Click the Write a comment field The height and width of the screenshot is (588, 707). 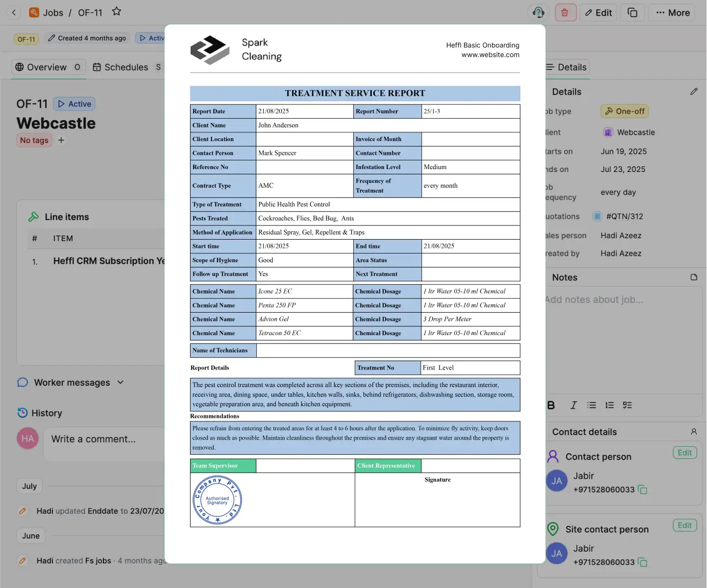coord(103,440)
